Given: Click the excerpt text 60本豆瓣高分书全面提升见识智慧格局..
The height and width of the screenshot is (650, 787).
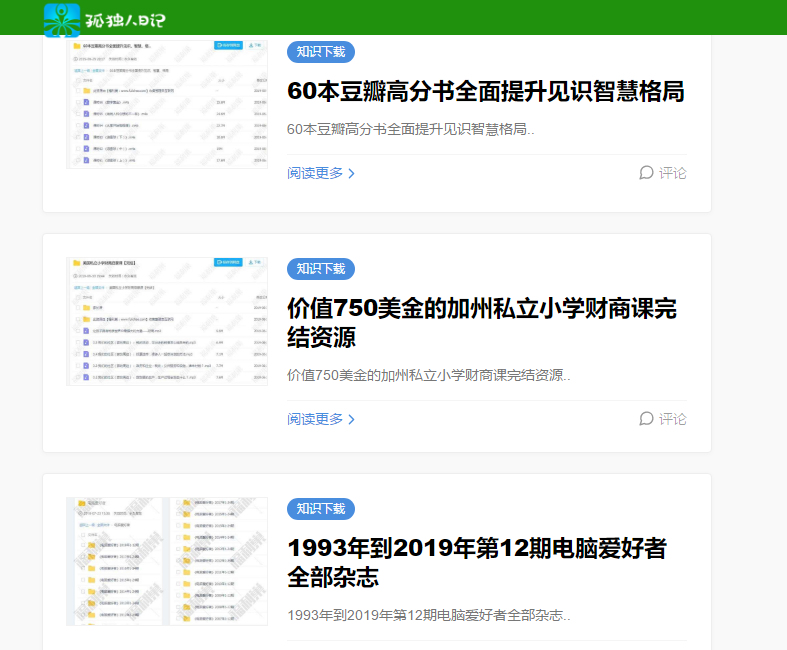Looking at the screenshot, I should 411,129.
